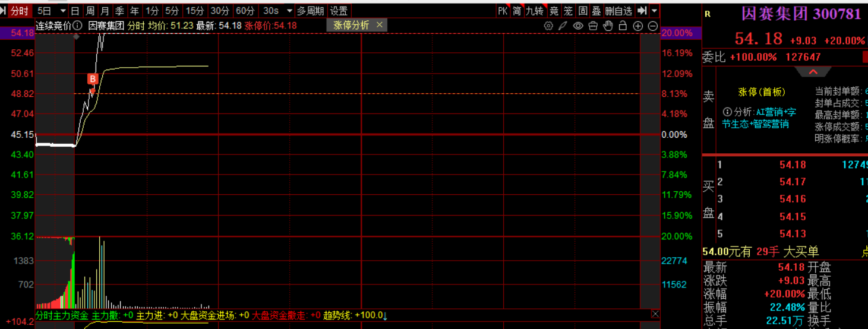Close the 涨停分析 tab

[380, 25]
